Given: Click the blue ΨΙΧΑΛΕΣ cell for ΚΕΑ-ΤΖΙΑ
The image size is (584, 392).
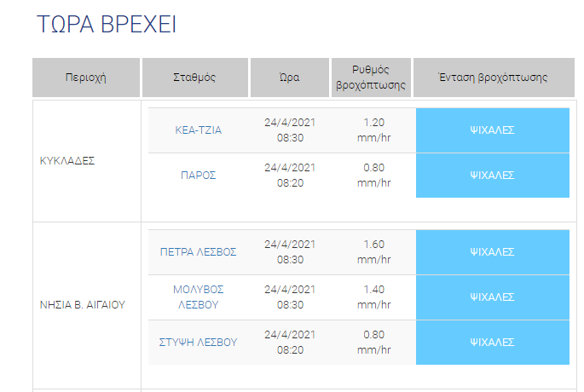Looking at the screenshot, I should tap(492, 130).
